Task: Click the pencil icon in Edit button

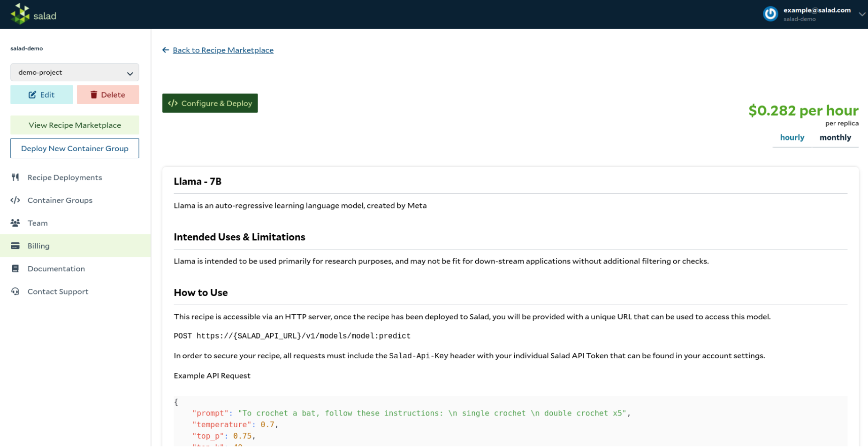Action: (x=32, y=95)
